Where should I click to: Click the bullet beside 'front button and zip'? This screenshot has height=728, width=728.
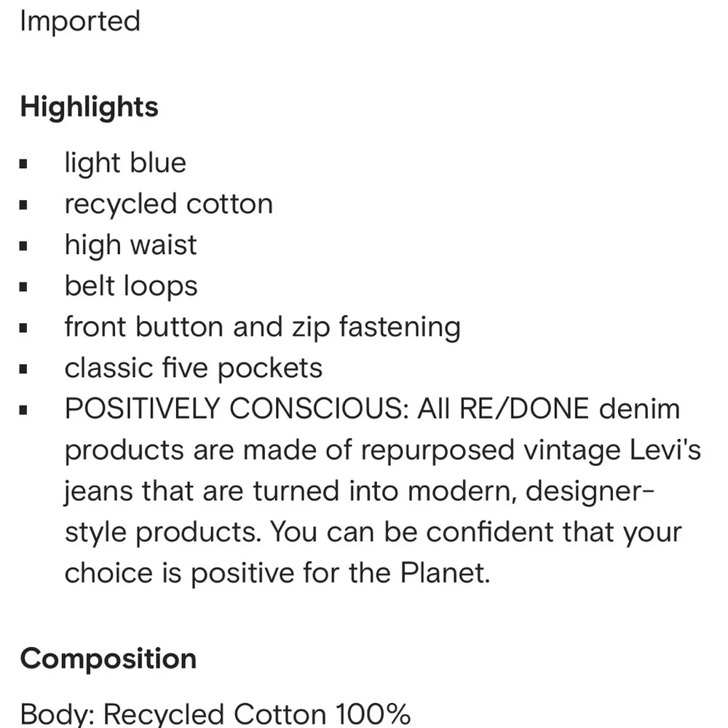pos(24,328)
